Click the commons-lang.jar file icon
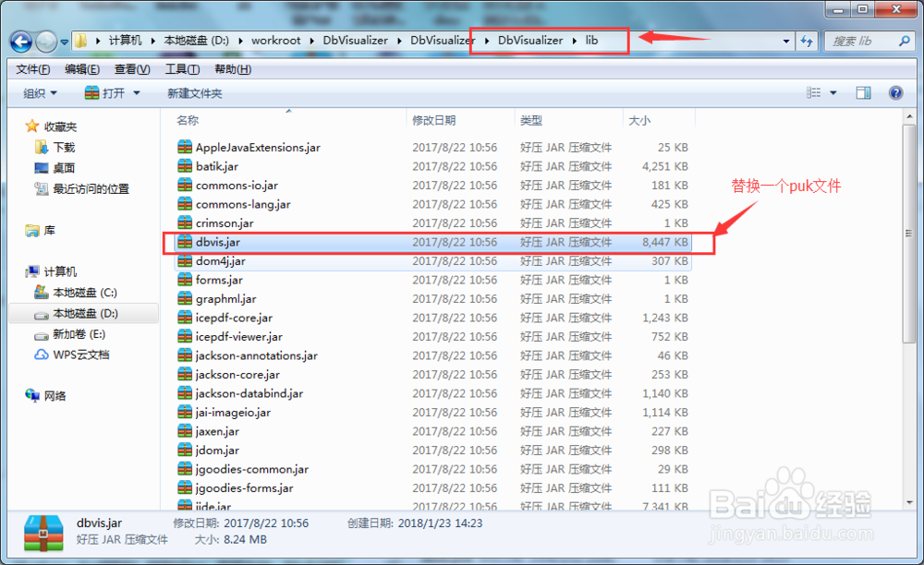 point(185,204)
